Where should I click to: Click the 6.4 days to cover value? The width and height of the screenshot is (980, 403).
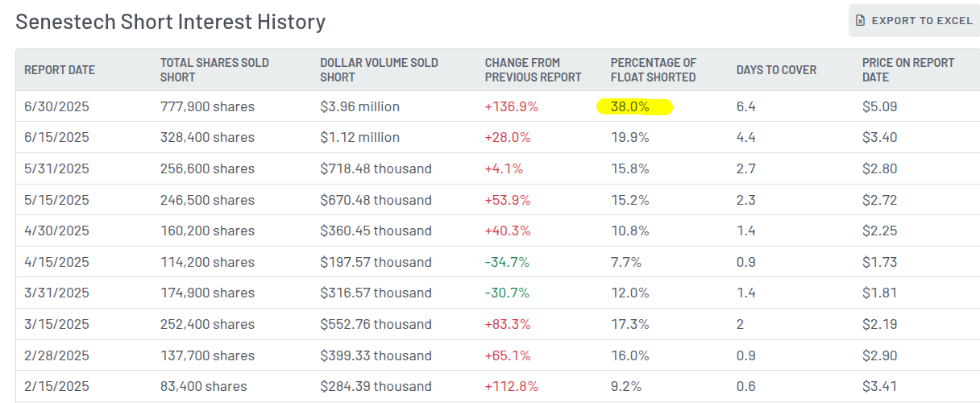(x=745, y=106)
